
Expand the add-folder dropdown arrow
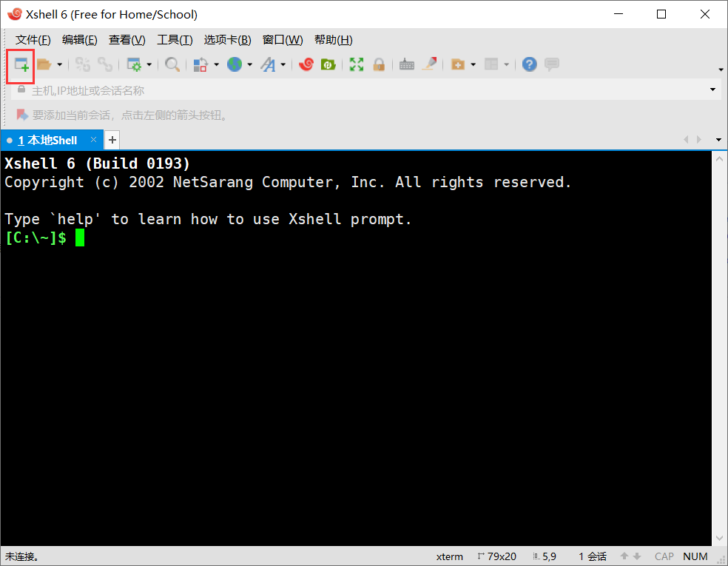[473, 64]
